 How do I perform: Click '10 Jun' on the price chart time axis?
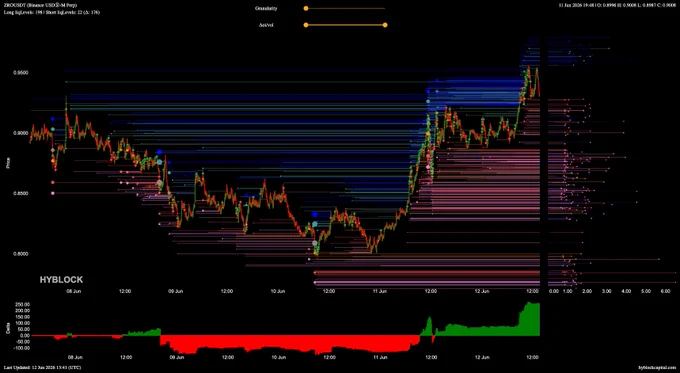(278, 291)
